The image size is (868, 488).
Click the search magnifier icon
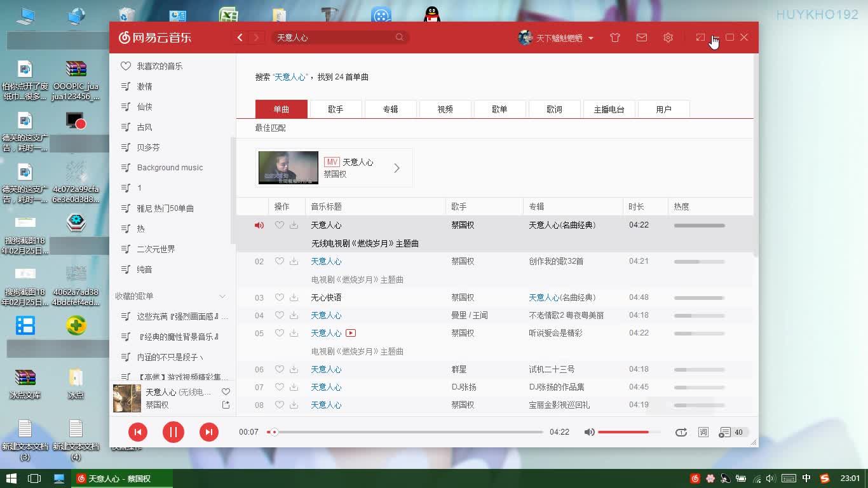(400, 37)
